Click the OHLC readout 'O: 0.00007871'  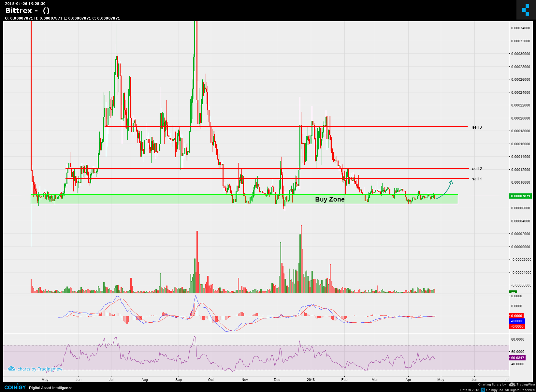point(19,18)
